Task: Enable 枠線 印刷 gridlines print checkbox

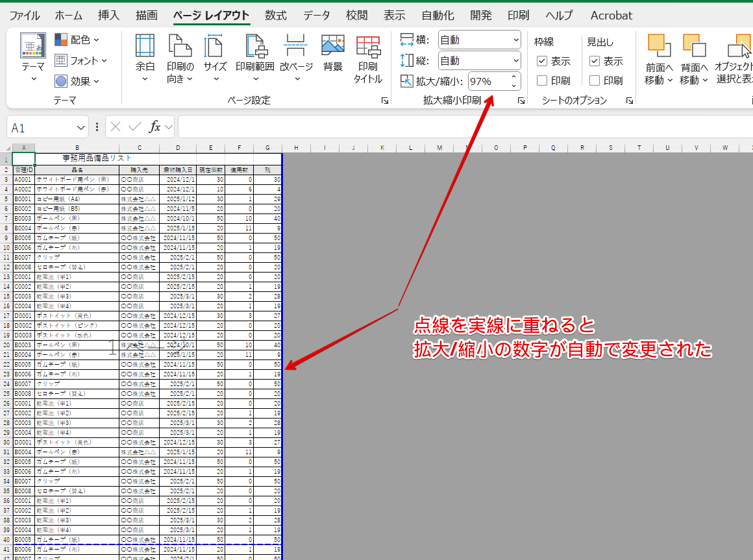Action: pyautogui.click(x=543, y=80)
